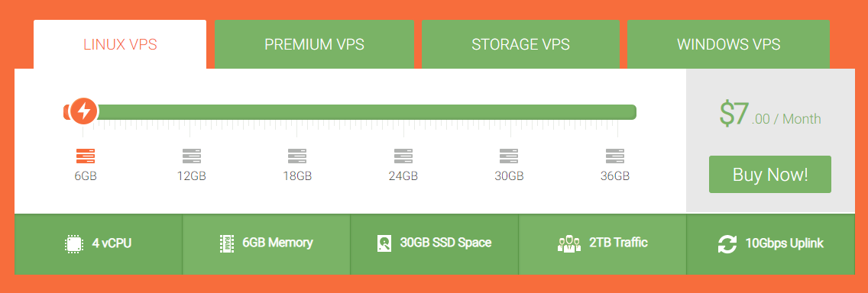Click the 10Gbps Uplink feature text

point(785,243)
